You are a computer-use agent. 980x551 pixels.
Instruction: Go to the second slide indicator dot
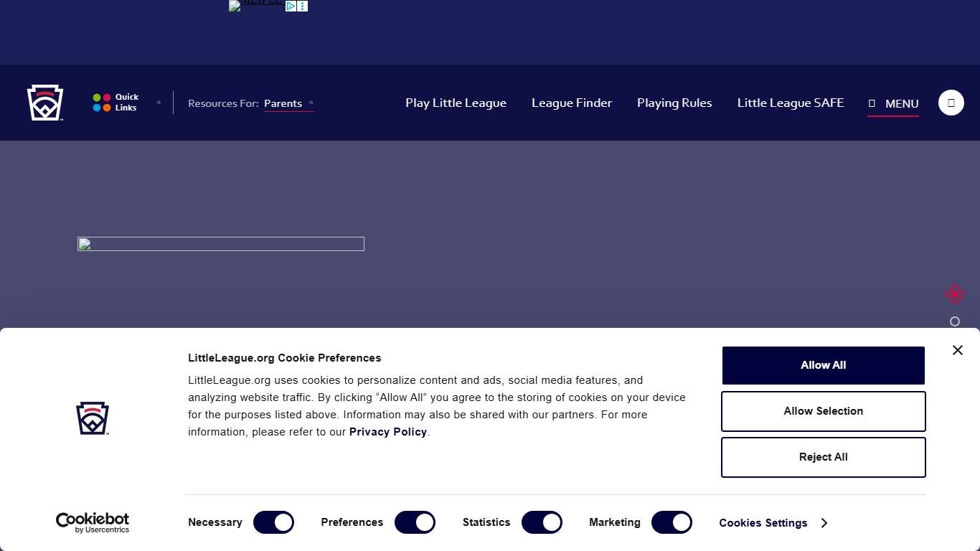click(954, 321)
